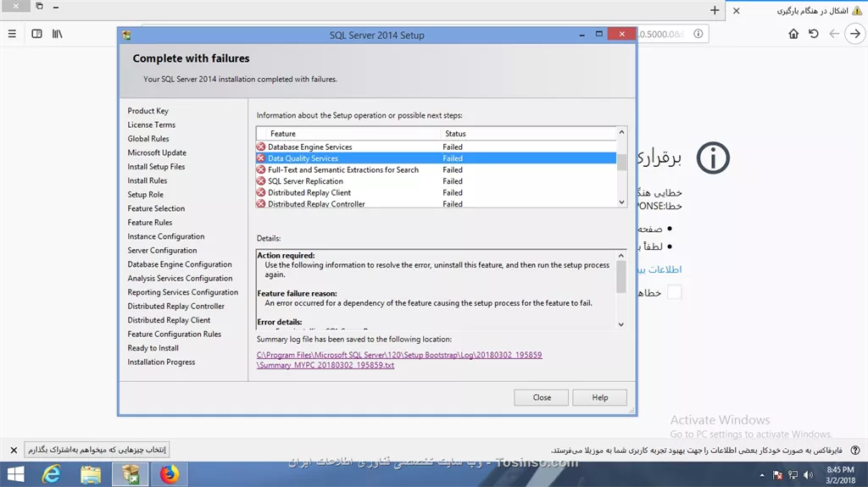Click the Firefox back arrow button
Viewport: 868px width, 487px height.
pos(834,34)
